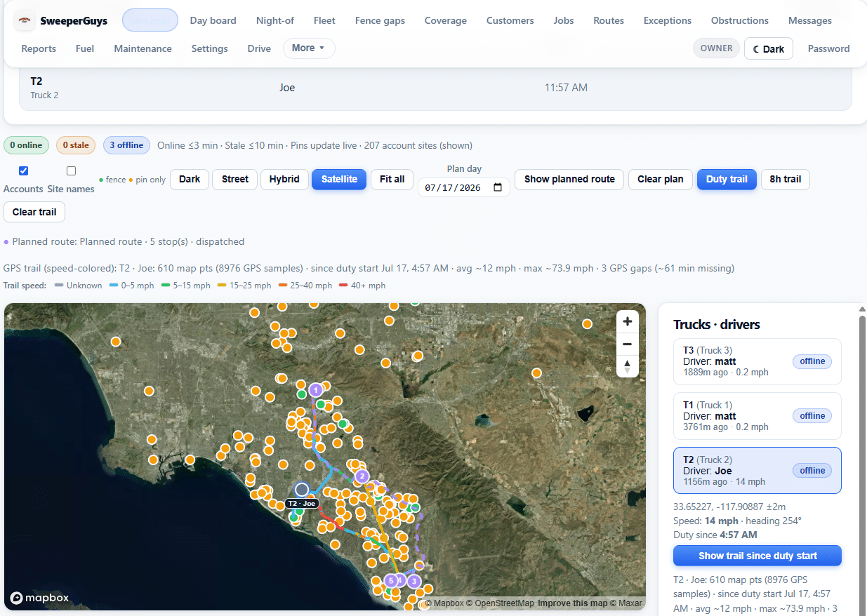The width and height of the screenshot is (867, 616).
Task: Click the Clear plan button
Action: click(x=661, y=179)
